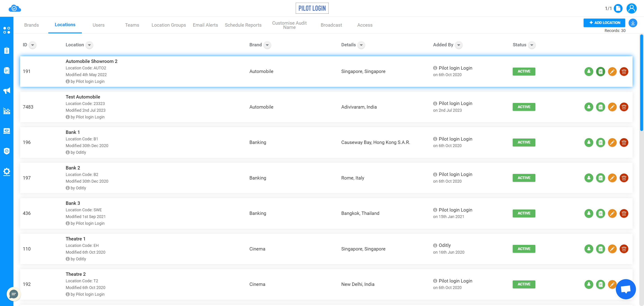Expand the Location column dropdown filter

pos(89,45)
